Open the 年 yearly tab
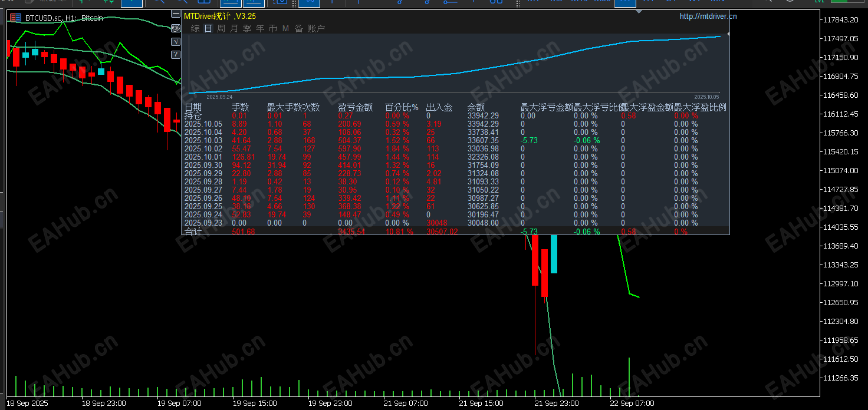The image size is (868, 410). coord(260,28)
